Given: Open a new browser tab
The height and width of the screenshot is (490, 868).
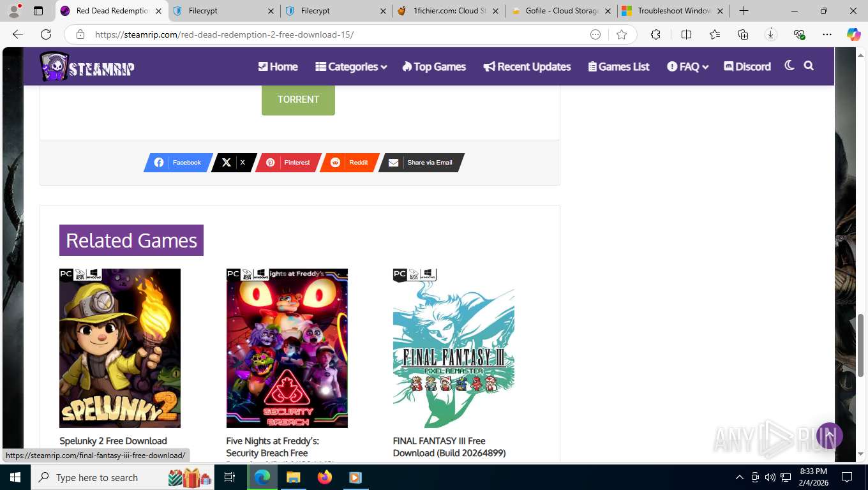Looking at the screenshot, I should click(x=744, y=11).
